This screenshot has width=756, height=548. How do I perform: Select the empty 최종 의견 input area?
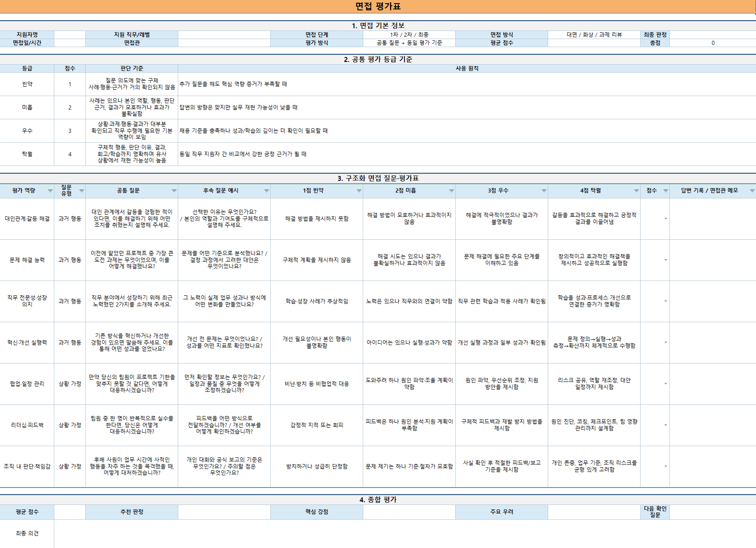405,534
